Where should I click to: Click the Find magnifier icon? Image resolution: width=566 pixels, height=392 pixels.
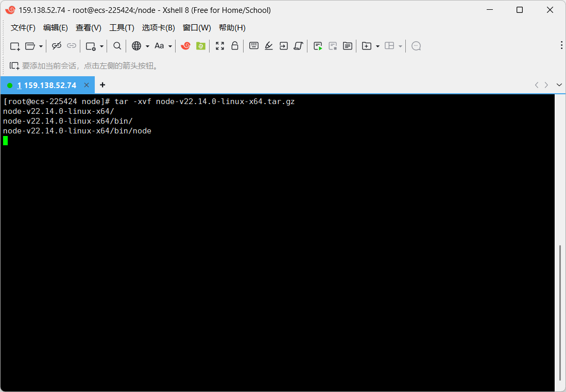point(117,46)
